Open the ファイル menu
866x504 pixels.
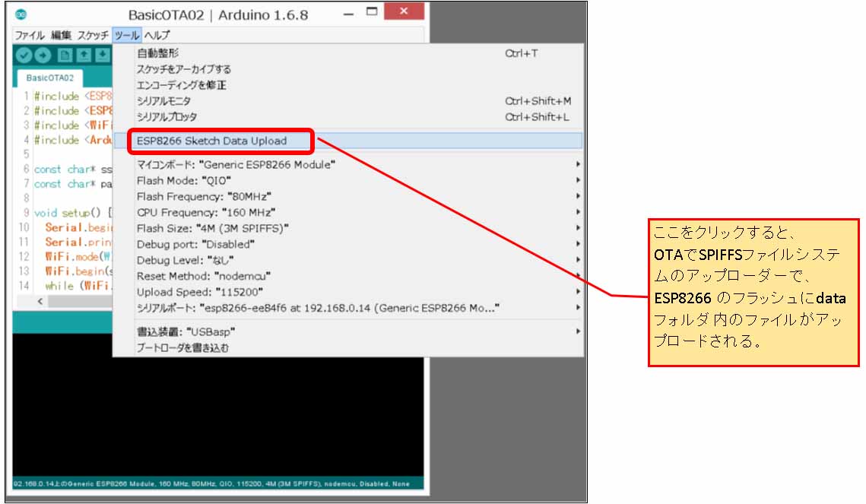pos(29,35)
